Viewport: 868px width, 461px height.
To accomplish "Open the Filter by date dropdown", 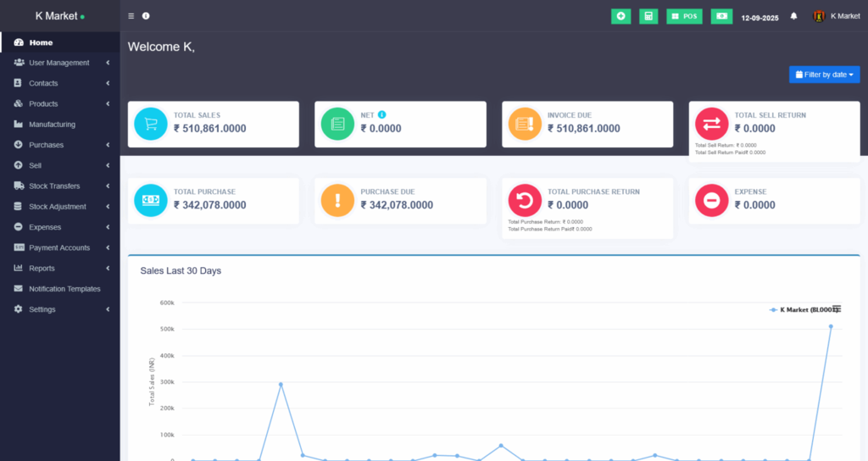I will (x=824, y=75).
